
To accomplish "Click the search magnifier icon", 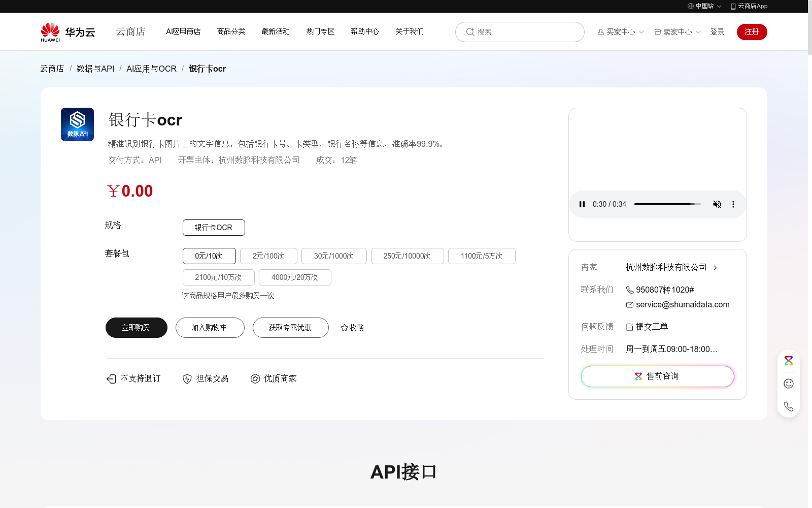I will pos(470,32).
